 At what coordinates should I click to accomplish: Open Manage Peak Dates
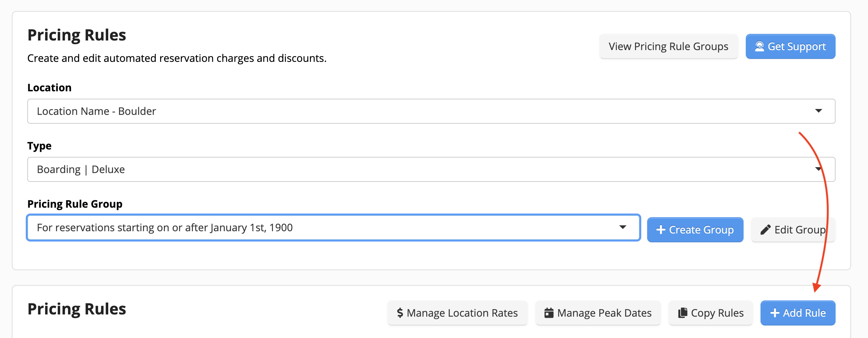597,313
